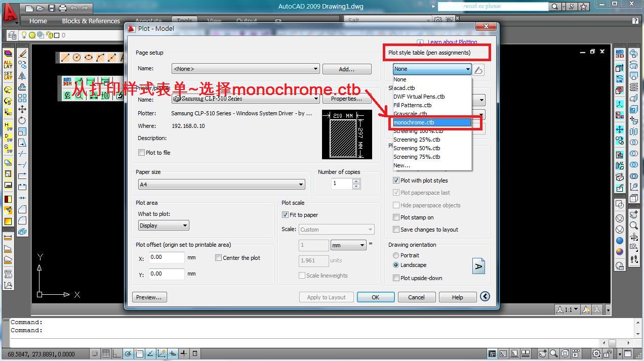
Task: Toggle Object snap tracking in status bar
Action: (x=150, y=353)
